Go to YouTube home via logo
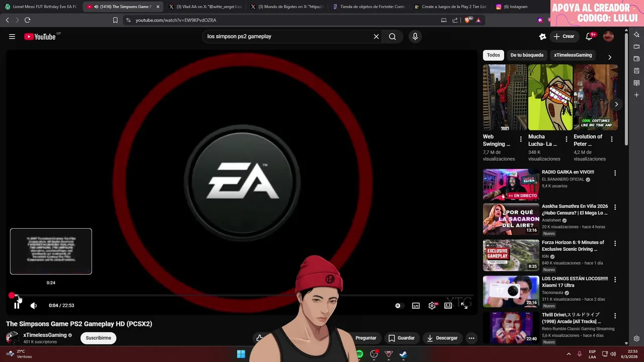The image size is (644, 362). coord(40,37)
